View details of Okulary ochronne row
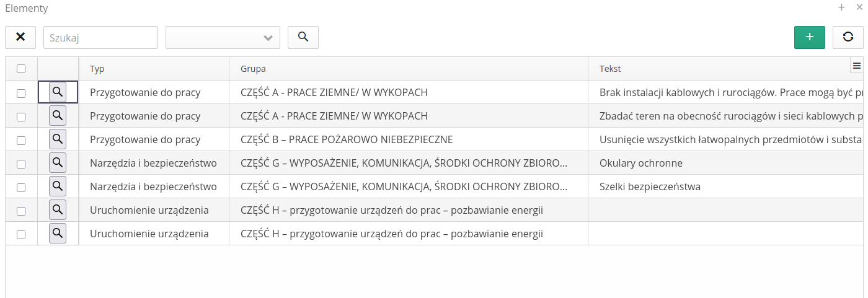This screenshot has height=298, width=868. [x=58, y=163]
